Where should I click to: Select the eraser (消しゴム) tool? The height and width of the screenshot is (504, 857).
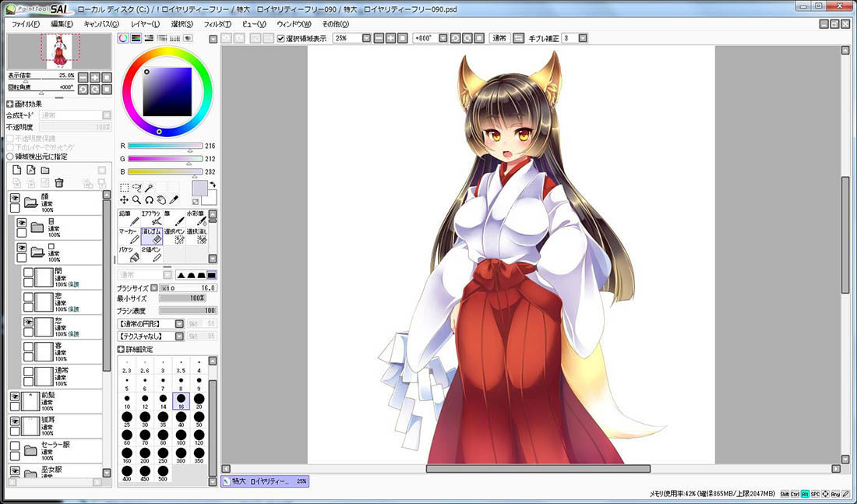(x=151, y=236)
